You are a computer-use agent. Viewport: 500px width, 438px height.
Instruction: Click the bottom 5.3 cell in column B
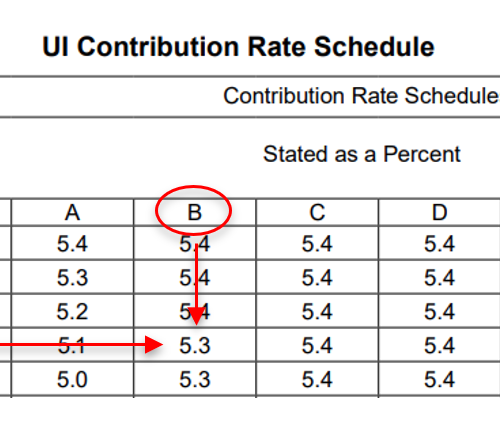point(195,379)
